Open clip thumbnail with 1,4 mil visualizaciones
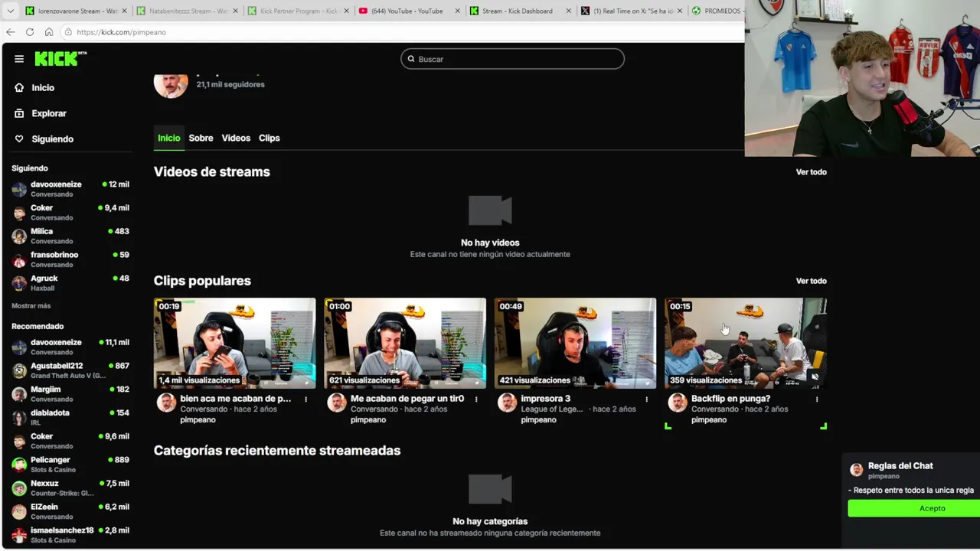Viewport: 980px width, 551px height. point(234,343)
